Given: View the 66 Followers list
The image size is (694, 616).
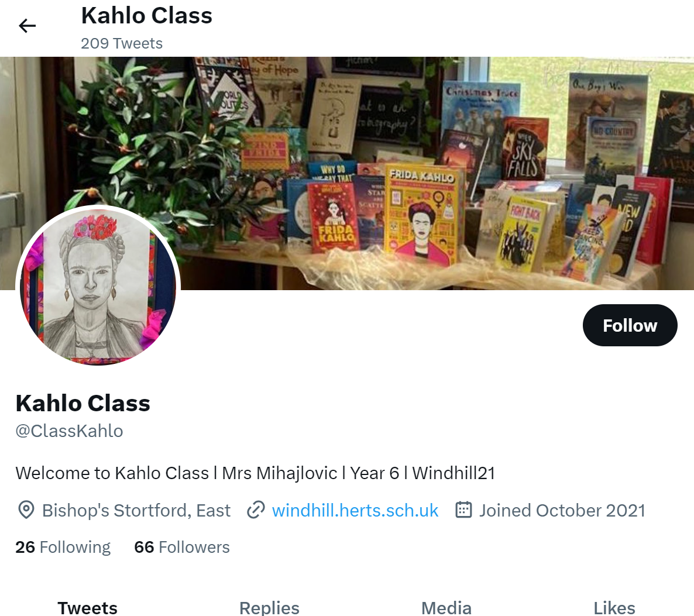Looking at the screenshot, I should (182, 547).
